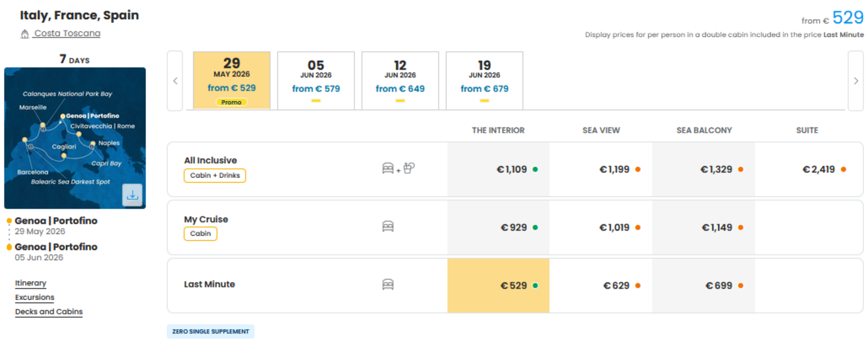Click arrival port Genoa | Portofino 05 Jun 2026
This screenshot has height=342, width=868.
click(x=56, y=251)
